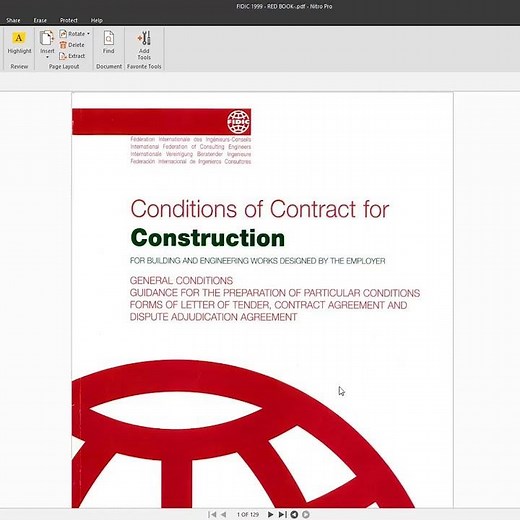Open the Protect ribbon tab
Viewport: 520px width, 520px height.
[x=69, y=20]
